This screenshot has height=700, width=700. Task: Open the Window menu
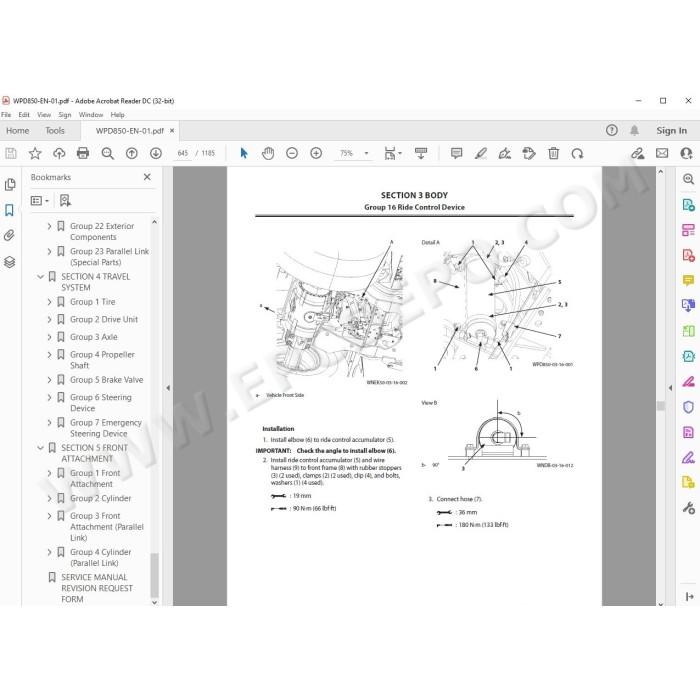point(91,115)
